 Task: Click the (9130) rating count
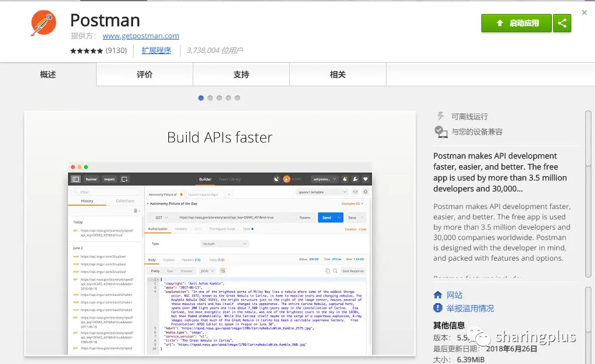click(x=116, y=50)
